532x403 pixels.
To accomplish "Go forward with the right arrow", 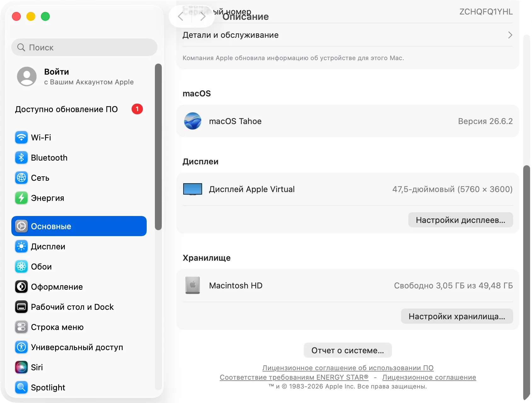I will (203, 16).
